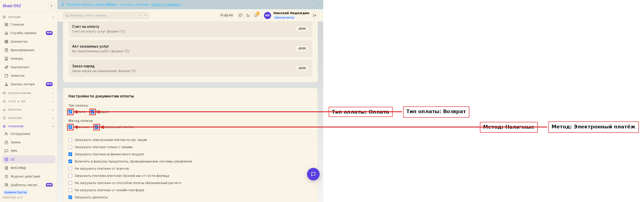Click JSON button for Счет на оплату

(x=302, y=29)
